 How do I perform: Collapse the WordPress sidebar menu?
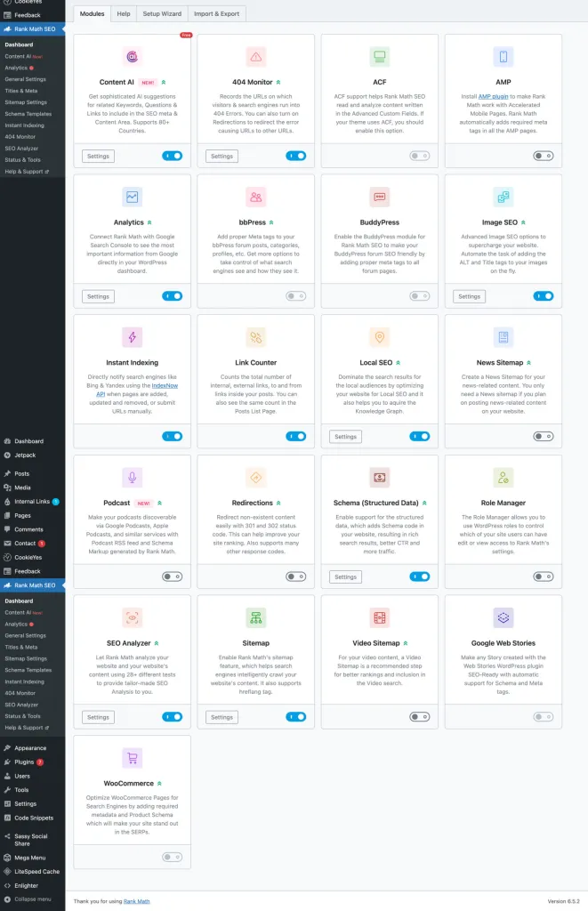(x=33, y=899)
